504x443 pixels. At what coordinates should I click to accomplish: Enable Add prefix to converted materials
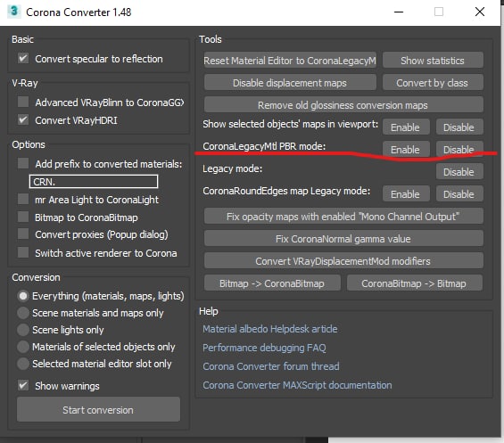coord(23,163)
